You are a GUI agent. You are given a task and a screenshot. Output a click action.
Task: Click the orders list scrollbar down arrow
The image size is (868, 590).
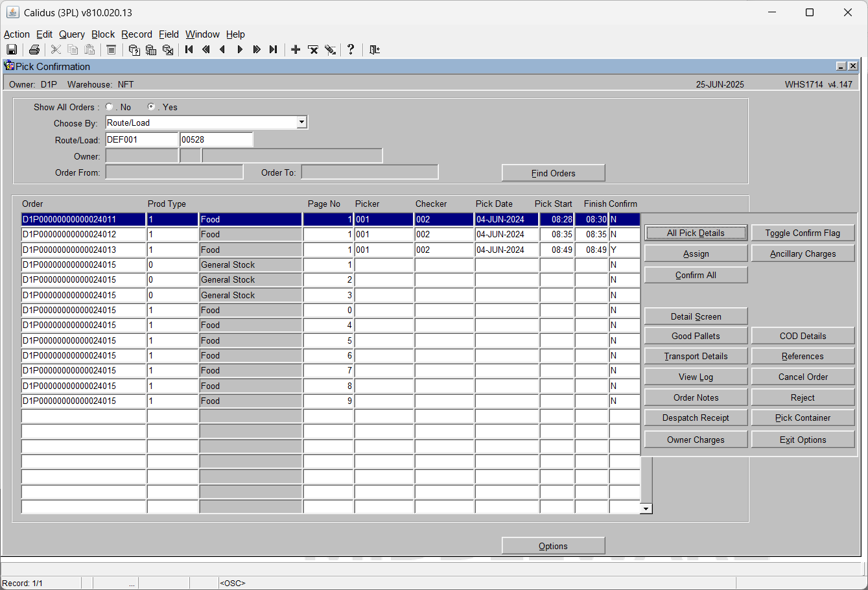(x=646, y=509)
